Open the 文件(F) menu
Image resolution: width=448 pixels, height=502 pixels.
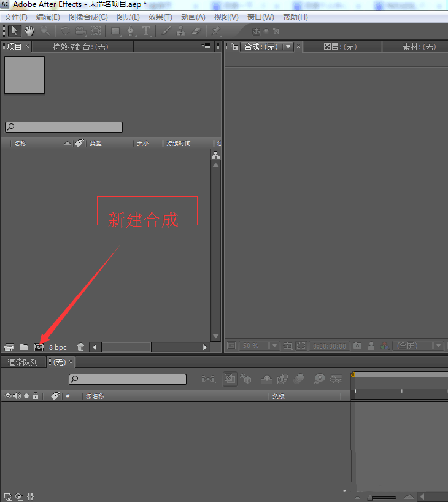pos(16,17)
